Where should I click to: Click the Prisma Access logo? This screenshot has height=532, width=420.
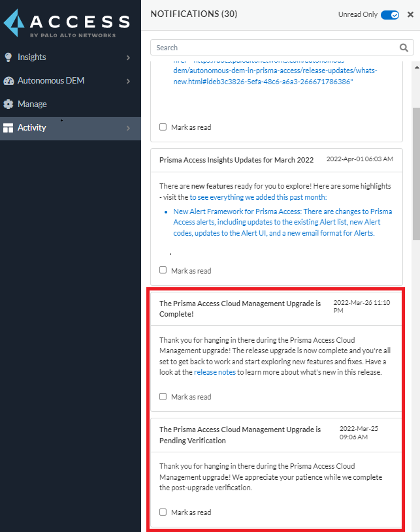point(67,23)
